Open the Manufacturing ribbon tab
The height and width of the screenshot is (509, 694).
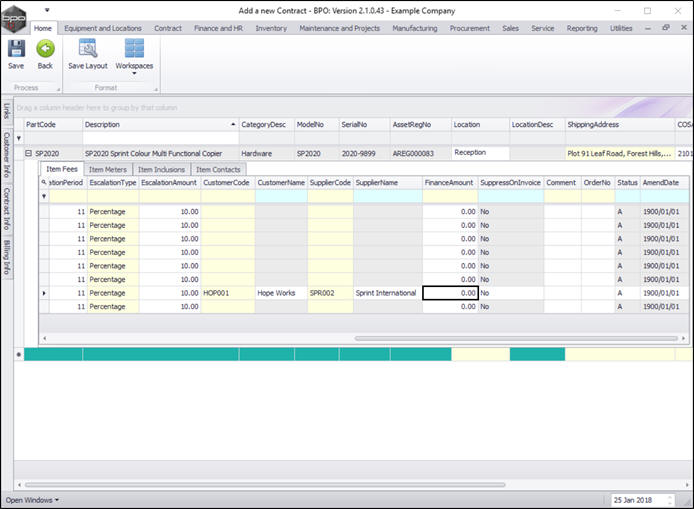pyautogui.click(x=415, y=28)
